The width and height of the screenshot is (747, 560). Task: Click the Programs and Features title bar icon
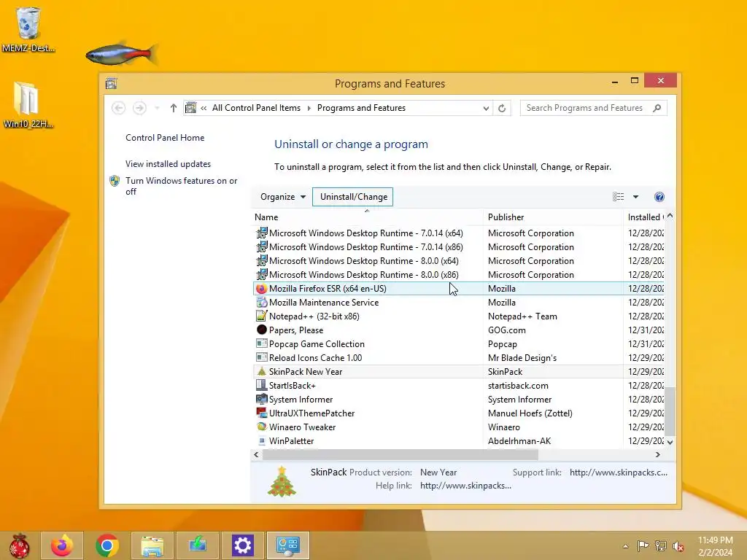(112, 84)
